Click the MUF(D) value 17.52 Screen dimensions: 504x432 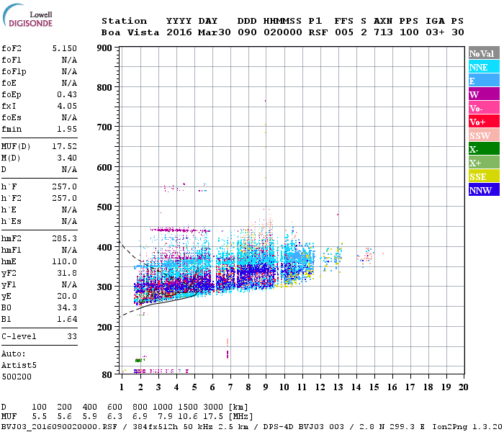click(x=65, y=146)
